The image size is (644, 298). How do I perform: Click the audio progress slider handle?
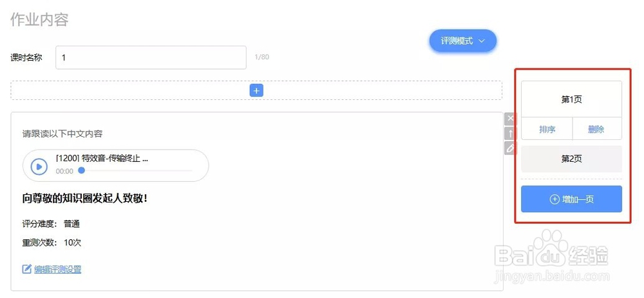(x=81, y=171)
